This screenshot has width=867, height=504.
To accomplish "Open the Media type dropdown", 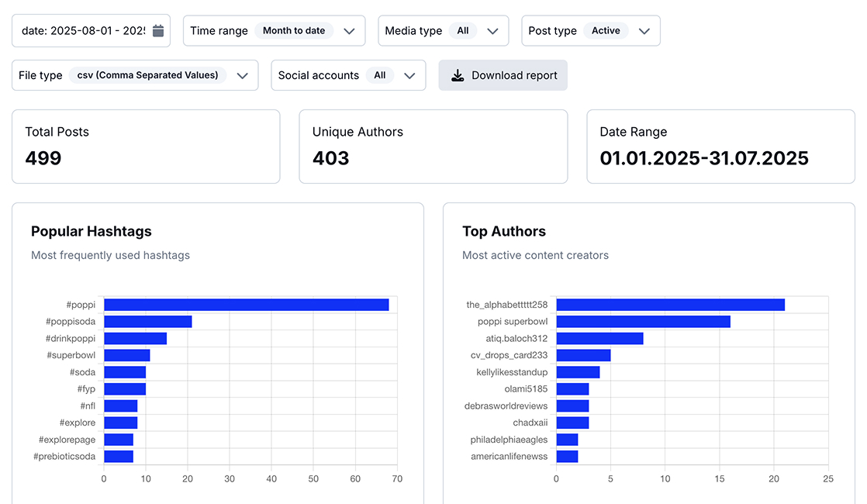I will pyautogui.click(x=443, y=31).
